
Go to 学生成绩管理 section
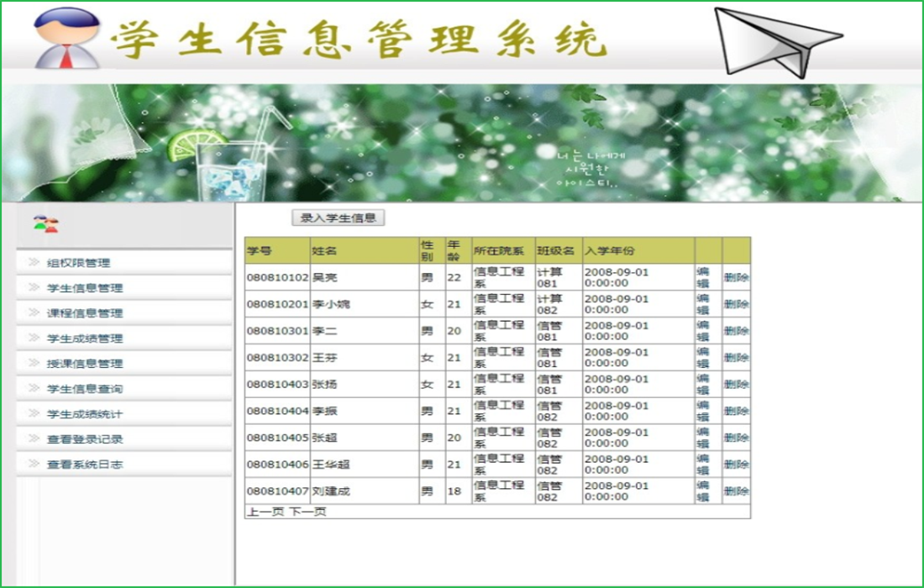tap(85, 339)
